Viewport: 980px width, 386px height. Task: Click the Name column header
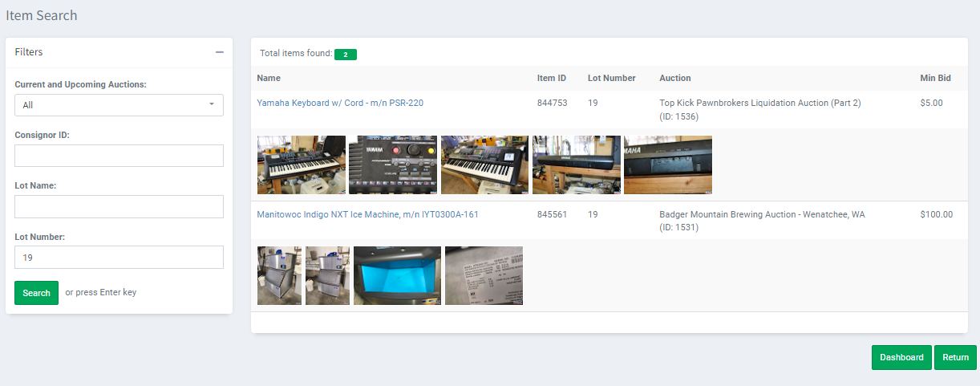[x=269, y=78]
